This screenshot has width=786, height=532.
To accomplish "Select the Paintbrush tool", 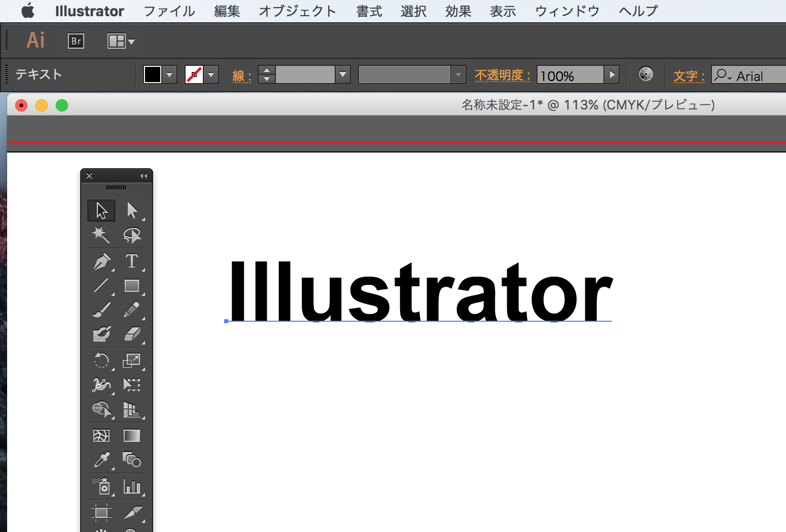I will pos(101,310).
